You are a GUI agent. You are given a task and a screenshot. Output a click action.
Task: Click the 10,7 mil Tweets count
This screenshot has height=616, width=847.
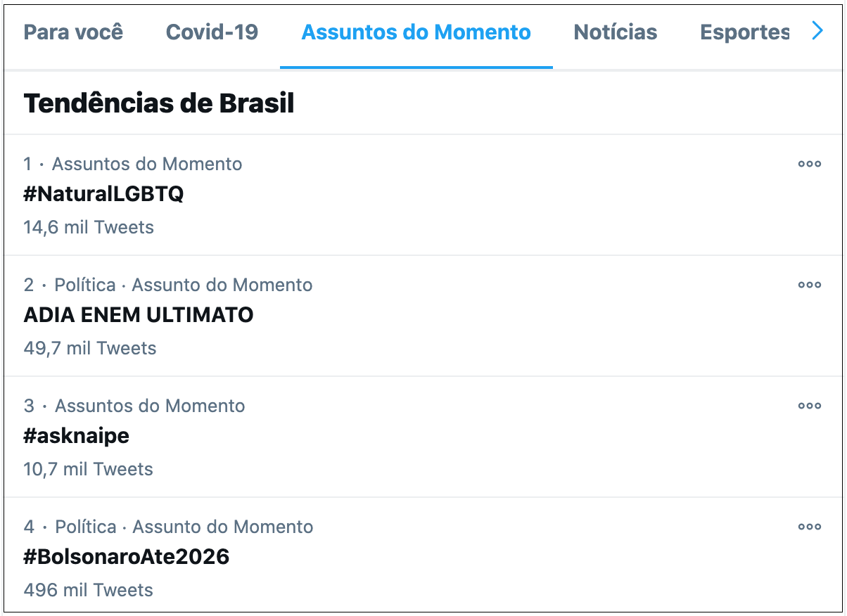(89, 469)
